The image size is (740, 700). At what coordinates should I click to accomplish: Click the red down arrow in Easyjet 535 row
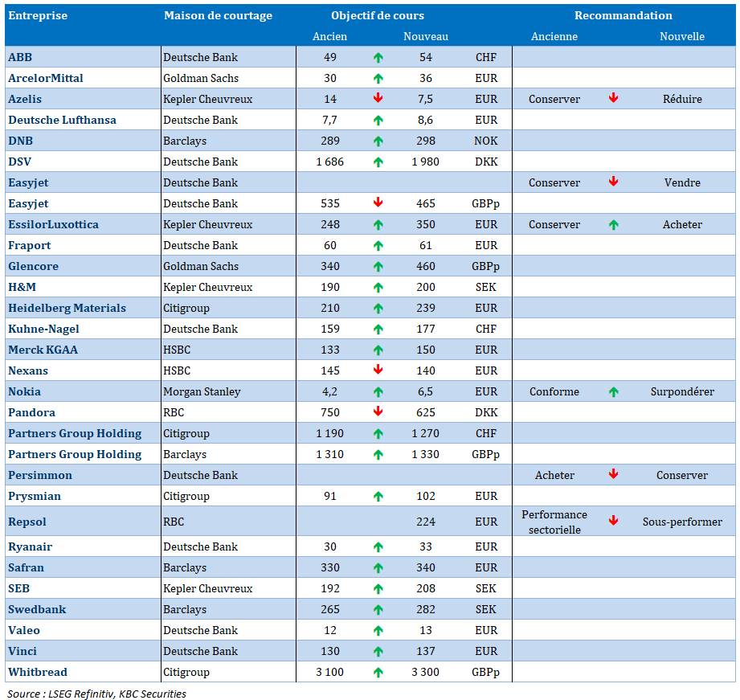378,203
